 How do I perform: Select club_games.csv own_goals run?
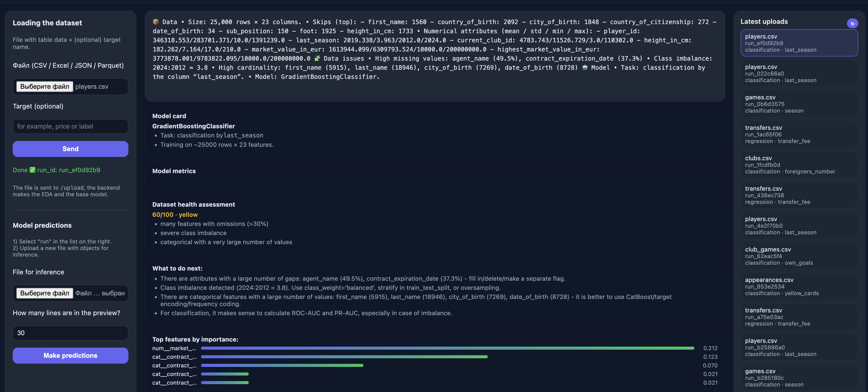click(x=799, y=256)
